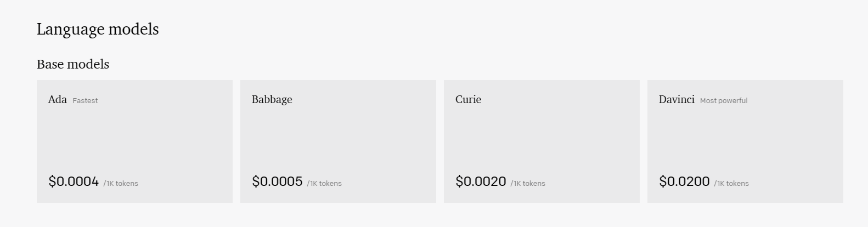Click the Ada model name
The width and height of the screenshot is (868, 227).
58,99
